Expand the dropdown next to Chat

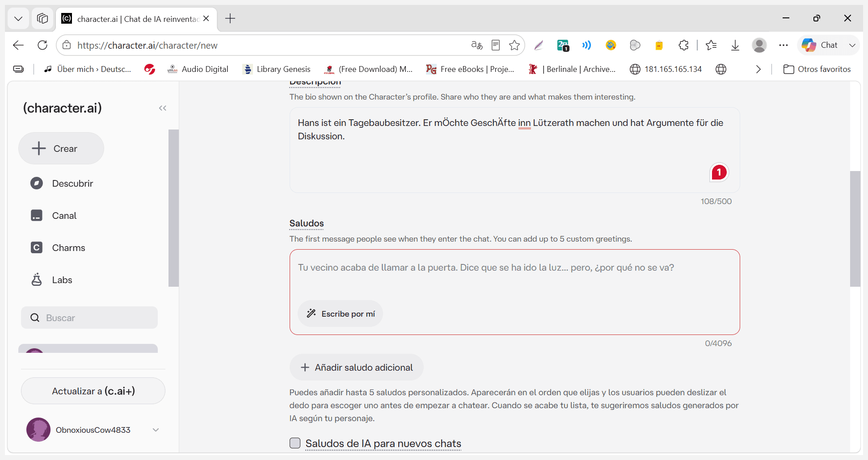(852, 45)
